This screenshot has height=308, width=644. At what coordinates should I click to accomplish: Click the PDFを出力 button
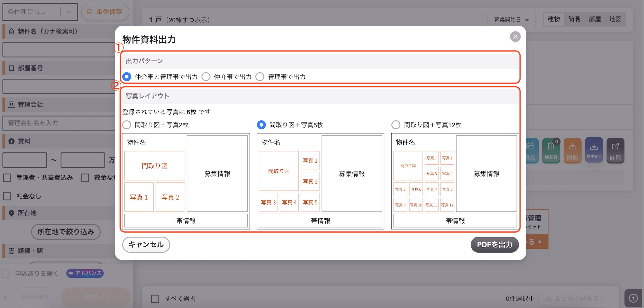click(x=495, y=244)
